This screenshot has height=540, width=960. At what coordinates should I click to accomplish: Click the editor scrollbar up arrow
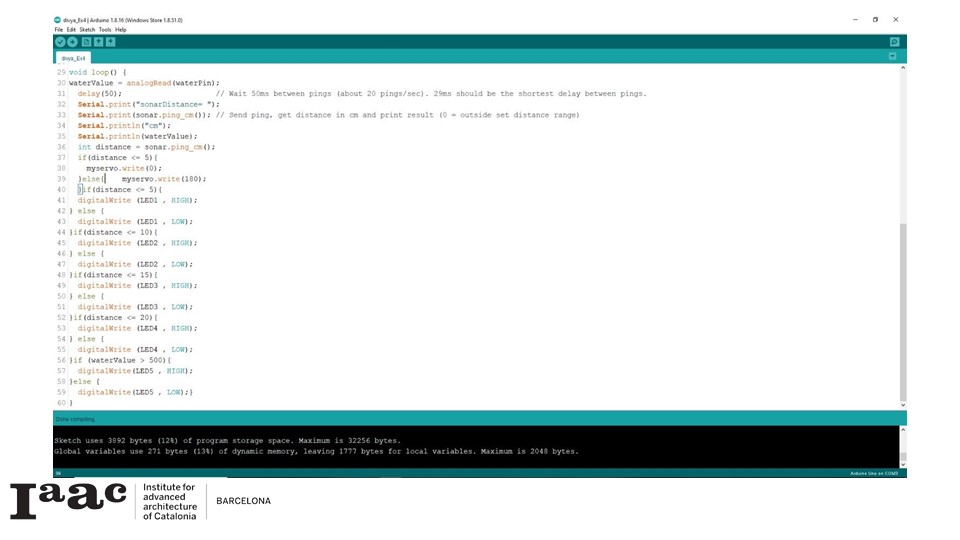(903, 68)
